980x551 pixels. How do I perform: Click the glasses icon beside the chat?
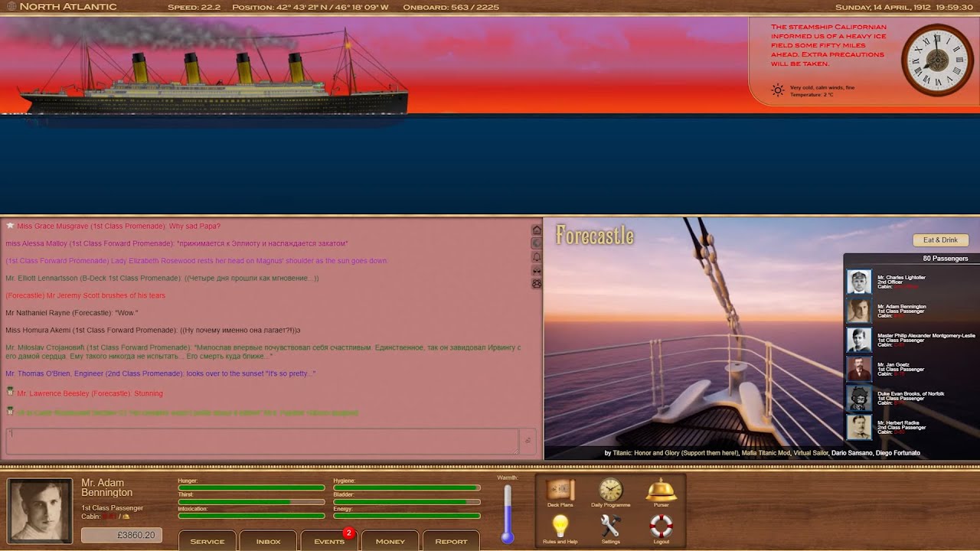[x=537, y=270]
